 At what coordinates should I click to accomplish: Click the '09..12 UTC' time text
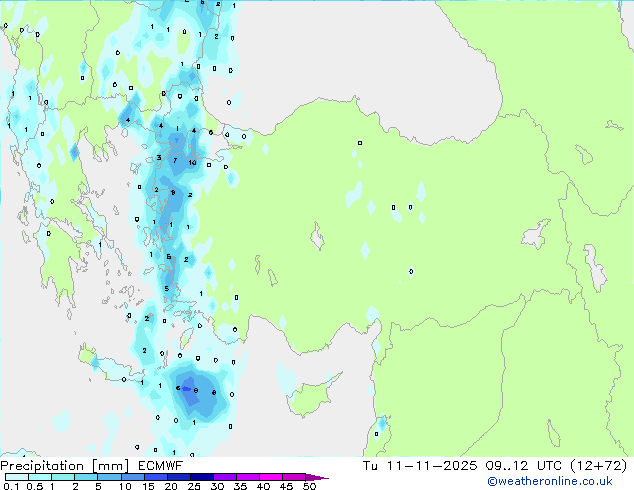click(523, 466)
